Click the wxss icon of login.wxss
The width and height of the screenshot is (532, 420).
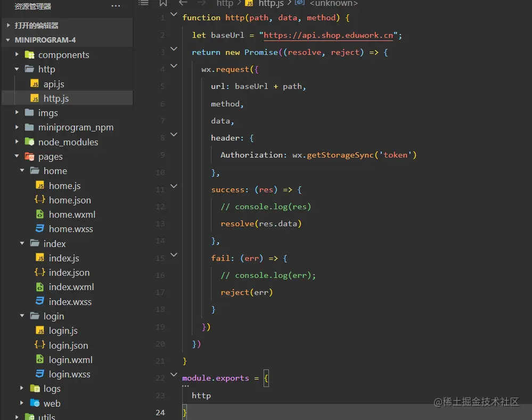40,374
